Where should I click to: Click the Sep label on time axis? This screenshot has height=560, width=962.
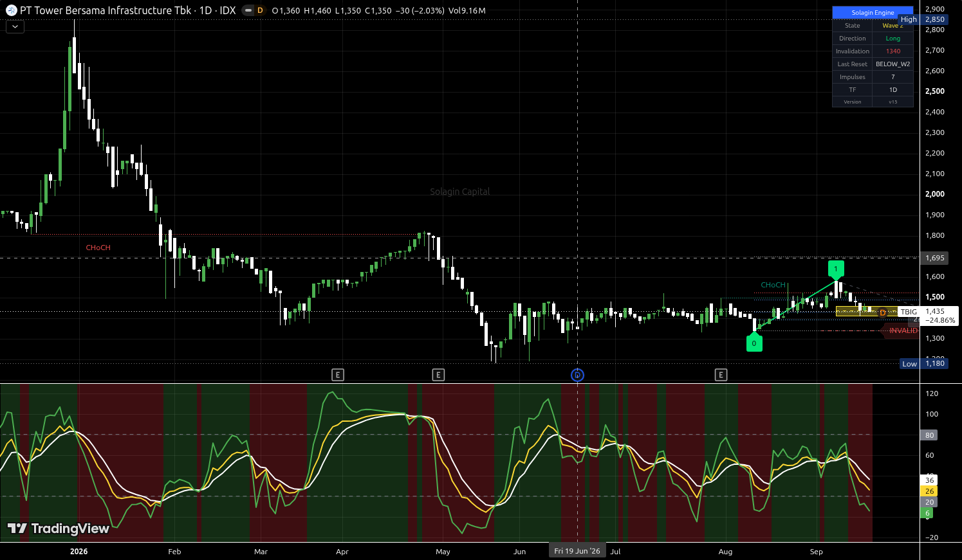(816, 552)
